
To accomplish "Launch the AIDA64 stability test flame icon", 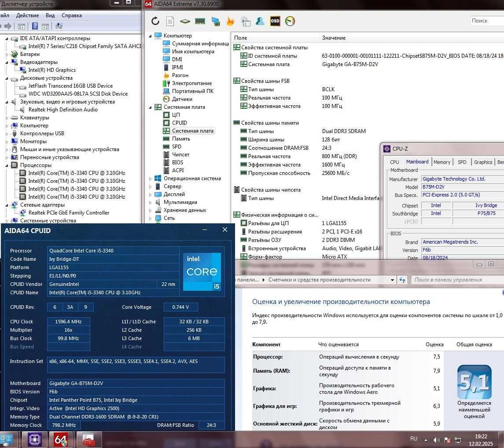I will [x=230, y=21].
